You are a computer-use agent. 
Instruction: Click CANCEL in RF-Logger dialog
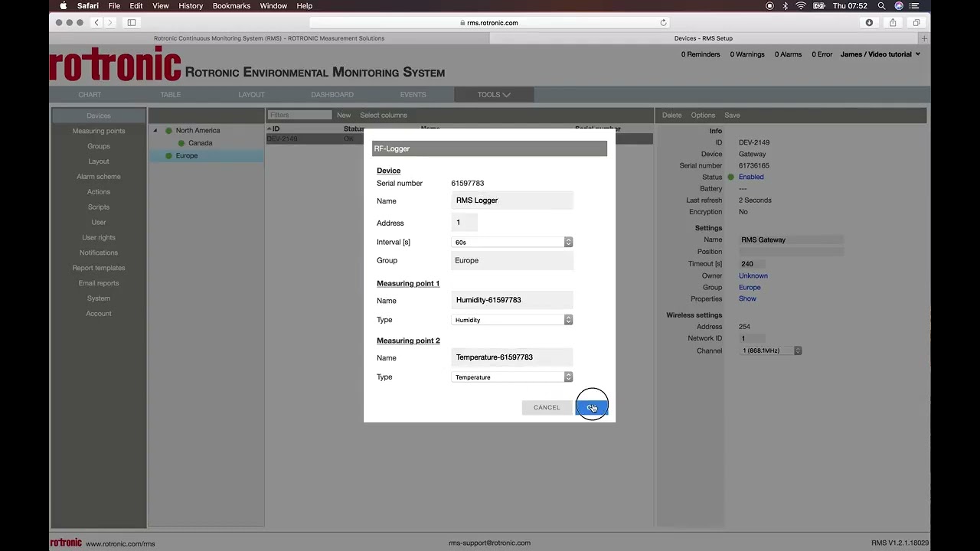(x=547, y=408)
